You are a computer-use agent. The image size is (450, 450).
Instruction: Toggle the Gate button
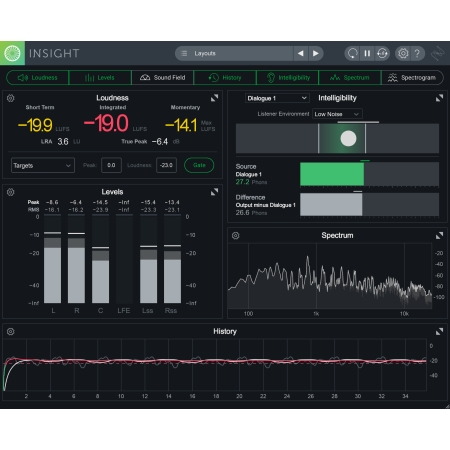coord(199,165)
